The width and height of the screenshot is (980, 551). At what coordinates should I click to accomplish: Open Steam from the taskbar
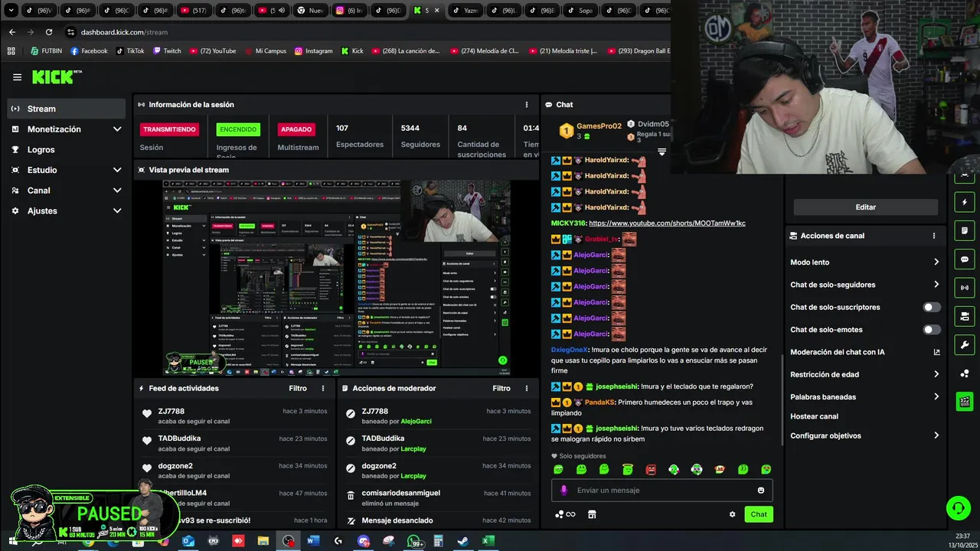462,541
